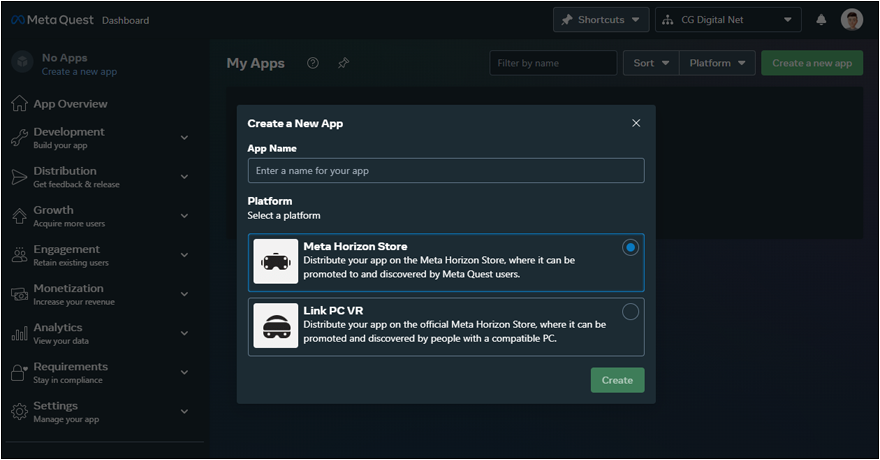880x460 pixels.
Task: Focus the Filter by name field
Action: (553, 63)
